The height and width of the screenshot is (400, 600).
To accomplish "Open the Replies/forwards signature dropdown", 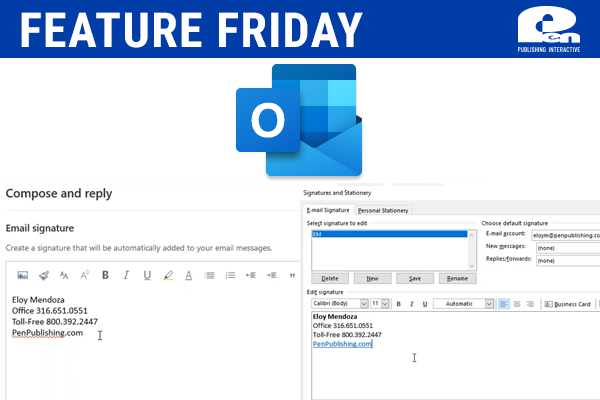I will coord(568,261).
